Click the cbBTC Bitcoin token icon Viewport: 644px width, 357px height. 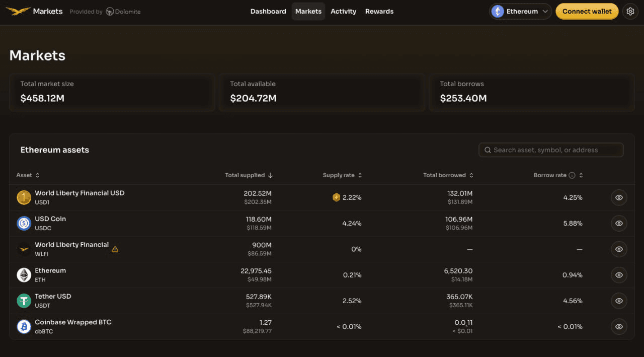coord(24,327)
